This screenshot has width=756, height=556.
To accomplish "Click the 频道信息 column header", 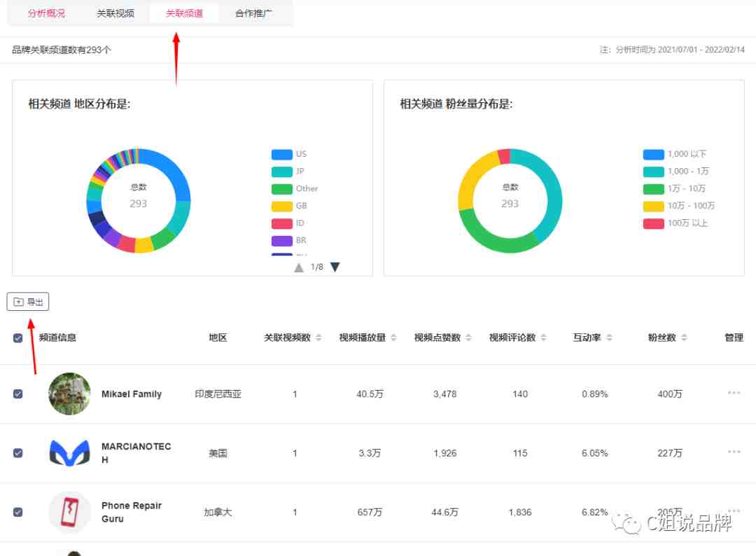I will click(x=57, y=338).
